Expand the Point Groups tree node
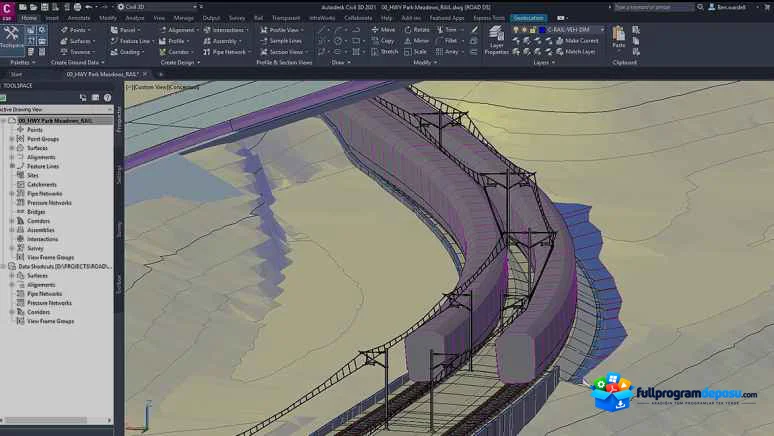Viewport: 774px width, 436px height. click(x=12, y=139)
